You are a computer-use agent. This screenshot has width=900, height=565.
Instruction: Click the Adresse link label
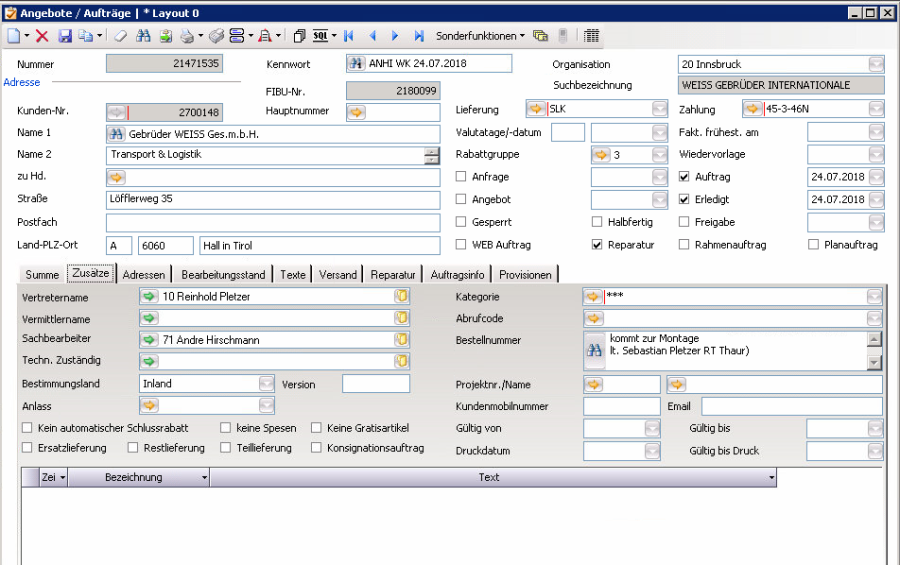[x=21, y=82]
